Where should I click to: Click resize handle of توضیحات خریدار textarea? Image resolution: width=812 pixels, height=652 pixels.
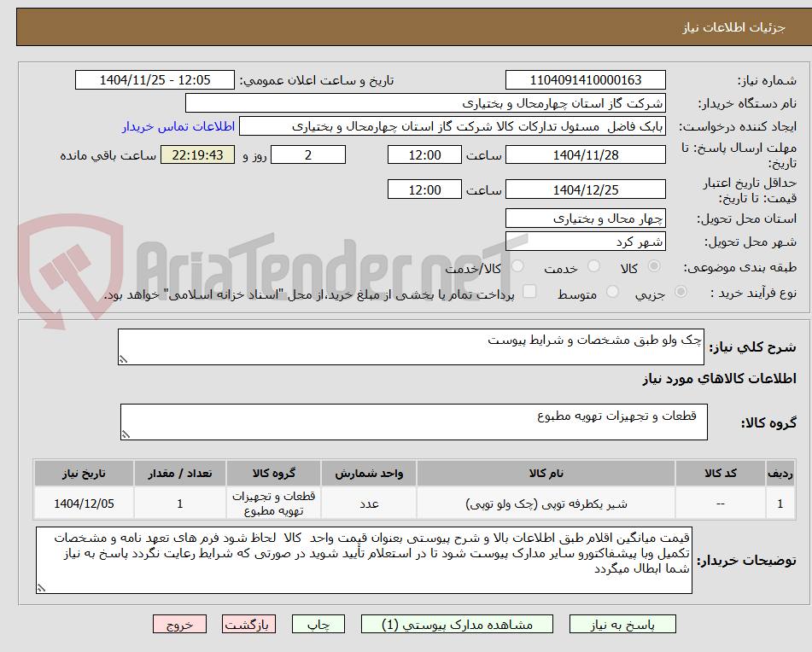(x=41, y=588)
